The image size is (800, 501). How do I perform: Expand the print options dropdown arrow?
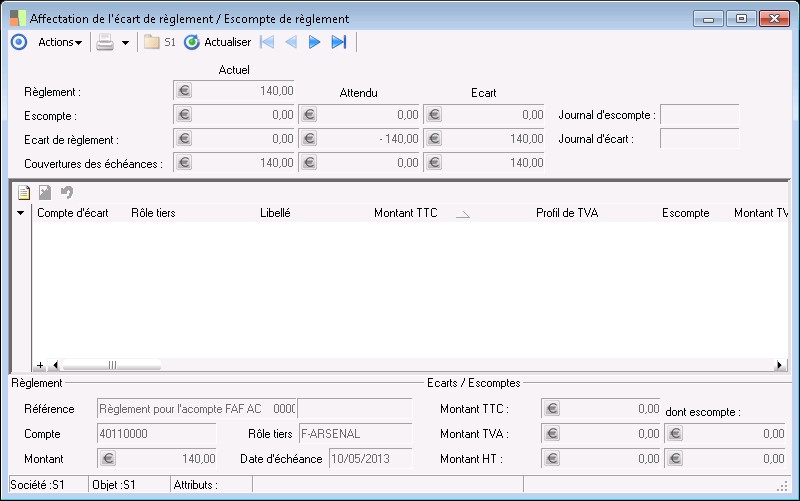pyautogui.click(x=125, y=42)
